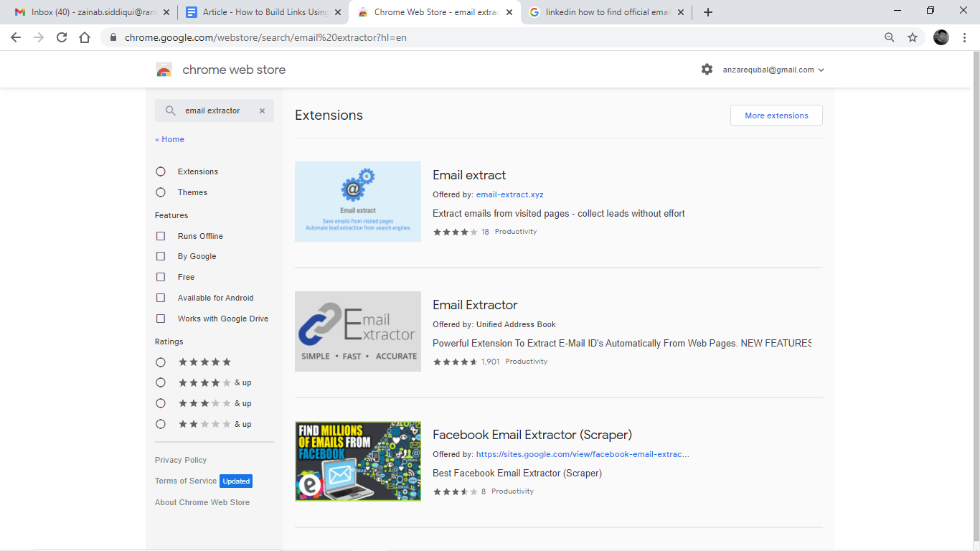Click the padlock site info icon
Viewport: 980px width, 551px height.
coord(113,37)
